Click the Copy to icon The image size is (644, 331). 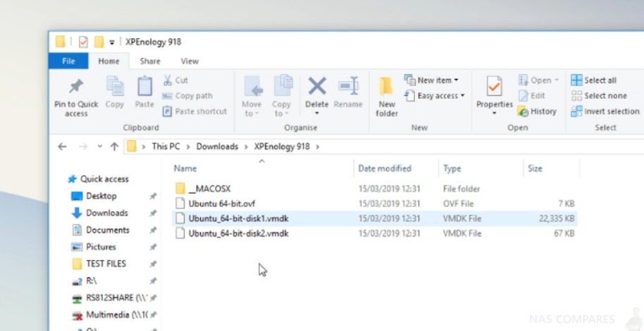[282, 86]
